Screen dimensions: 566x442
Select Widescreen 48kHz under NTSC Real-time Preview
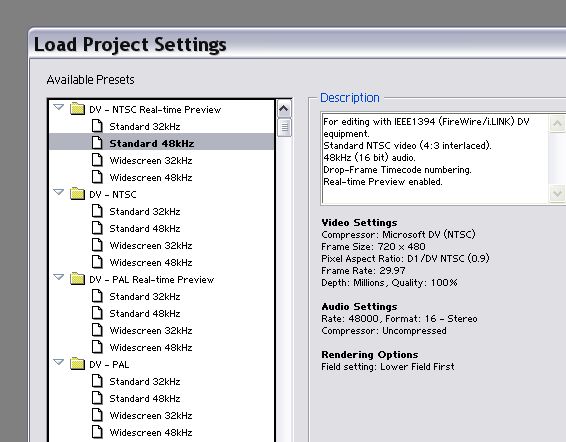pos(151,178)
